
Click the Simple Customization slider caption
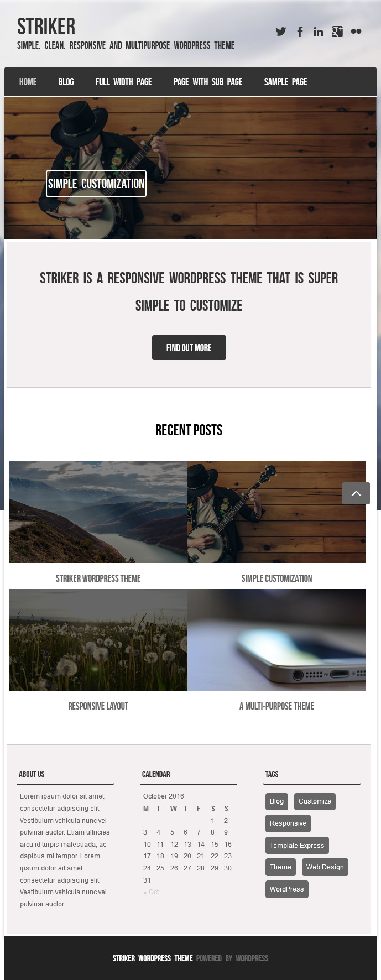96,184
